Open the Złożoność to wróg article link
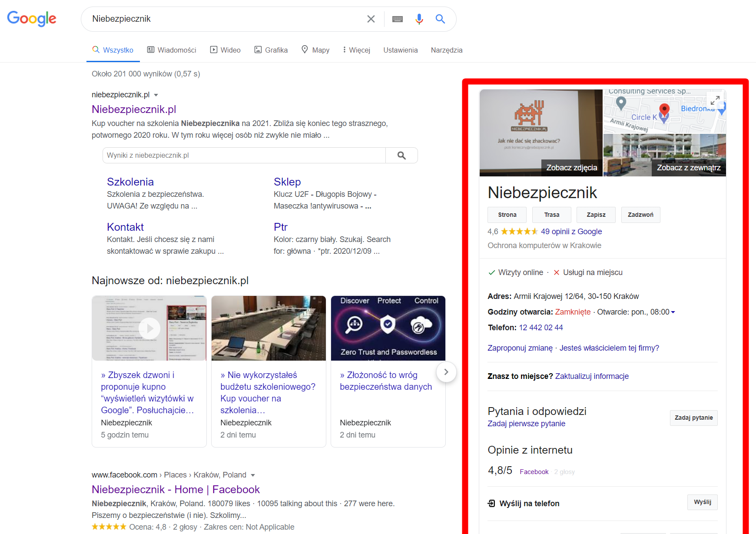756x534 pixels. click(x=386, y=381)
